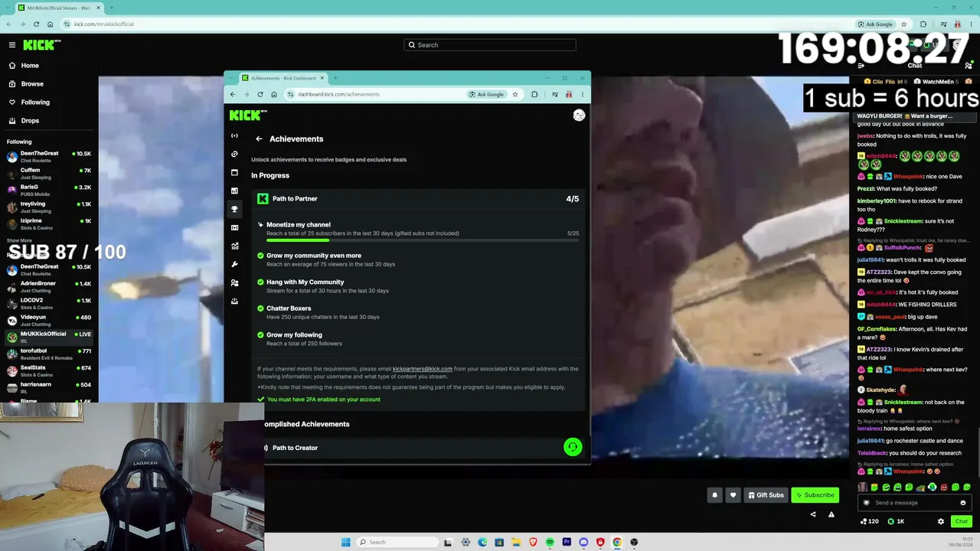Open harrisnaarn channel in recommended list
Image resolution: width=980 pixels, height=551 pixels.
[49, 387]
